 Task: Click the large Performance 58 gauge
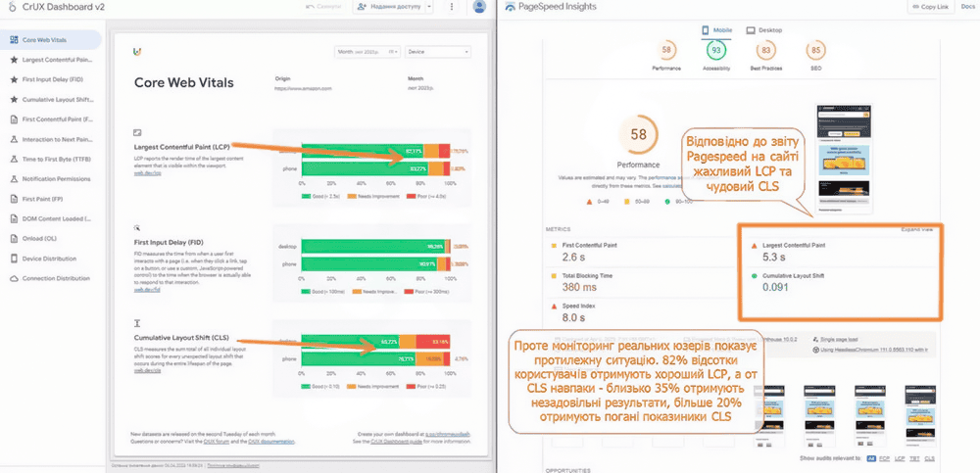(x=638, y=134)
